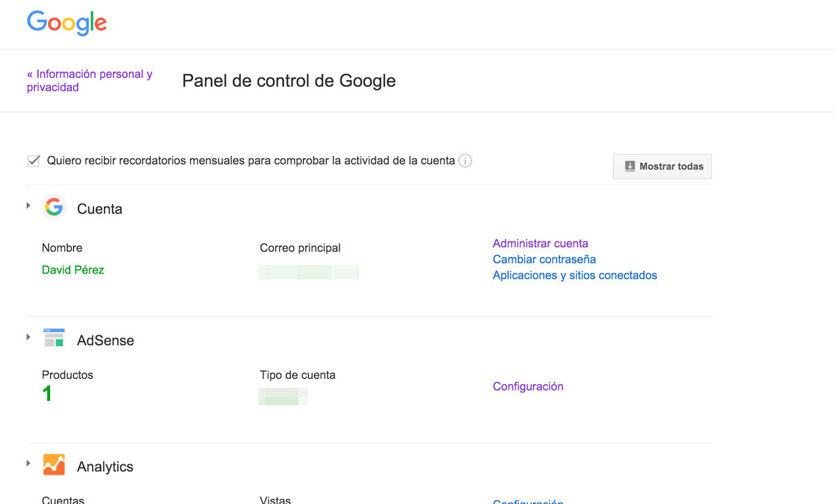This screenshot has width=836, height=504.
Task: Open Aplicaciones y sitios conectados
Action: coord(575,276)
